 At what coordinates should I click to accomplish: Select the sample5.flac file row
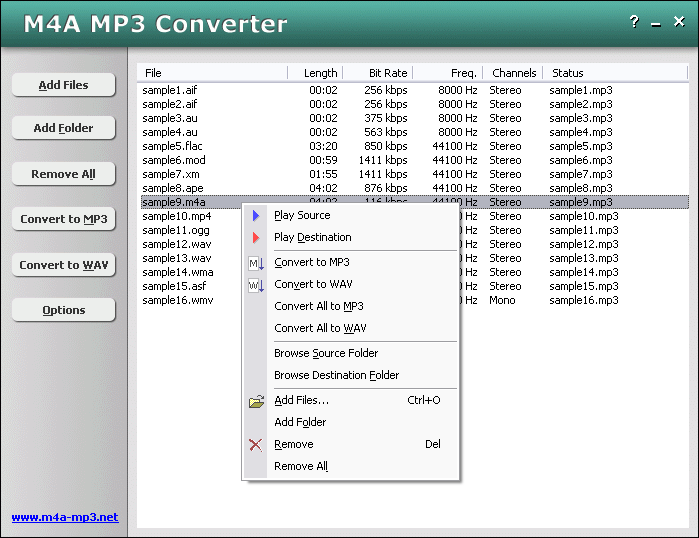(x=415, y=146)
